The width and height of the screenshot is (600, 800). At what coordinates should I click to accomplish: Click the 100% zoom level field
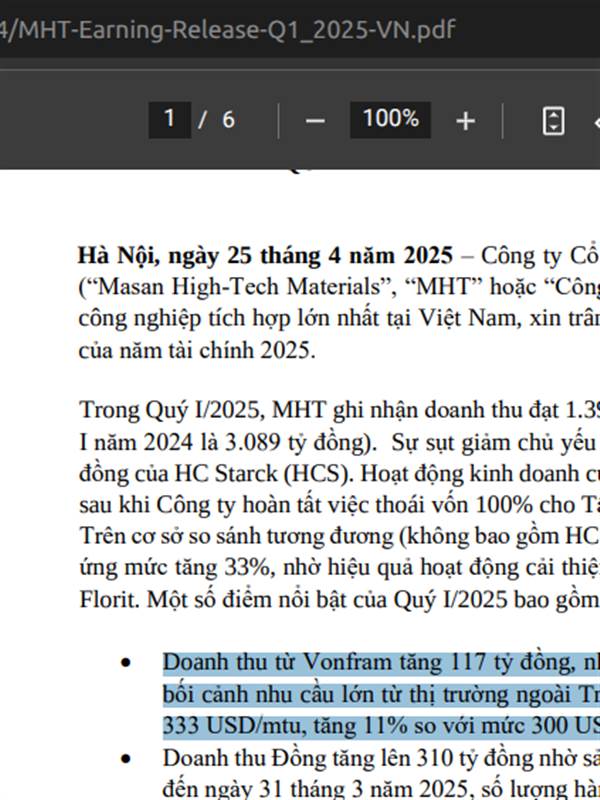pyautogui.click(x=390, y=120)
